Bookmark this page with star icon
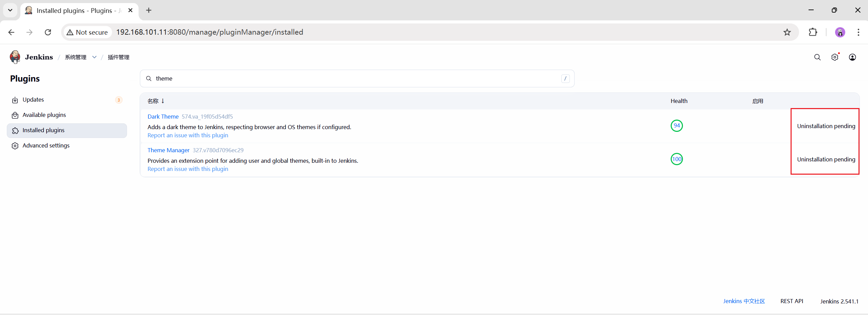This screenshot has width=868, height=315. pyautogui.click(x=787, y=32)
